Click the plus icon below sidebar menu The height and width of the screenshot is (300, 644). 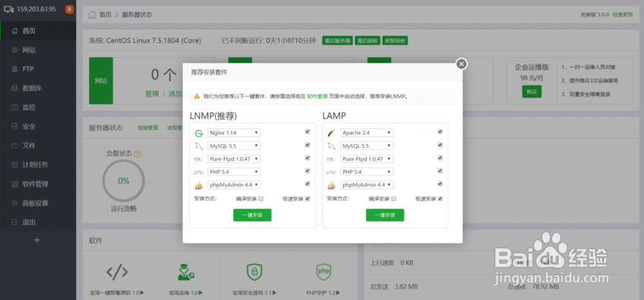[x=37, y=240]
